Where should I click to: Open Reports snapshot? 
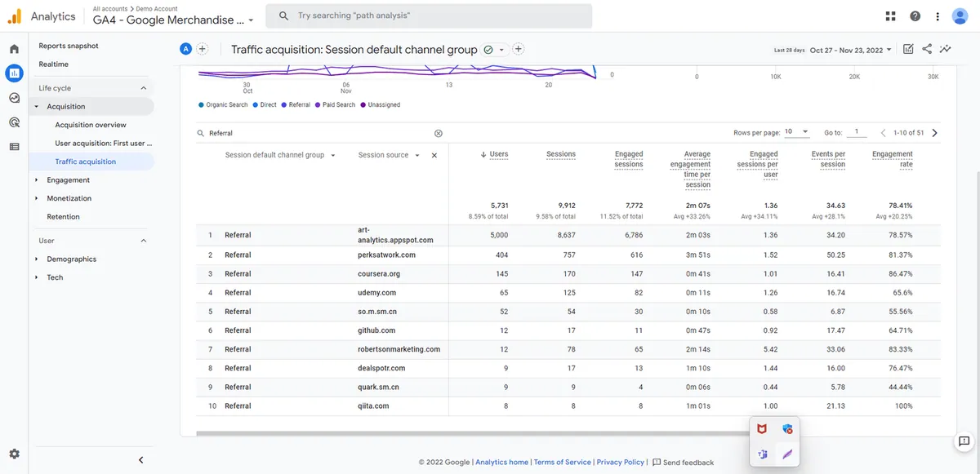(x=69, y=46)
